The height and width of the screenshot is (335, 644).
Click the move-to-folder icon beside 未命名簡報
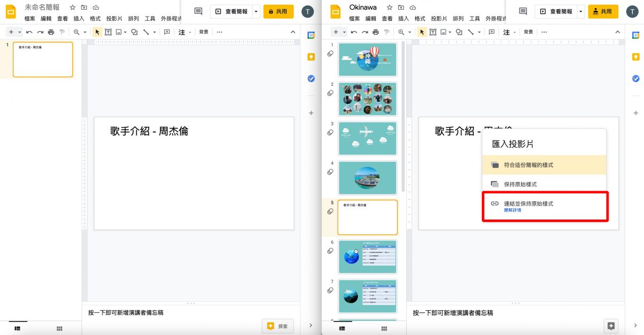click(84, 8)
